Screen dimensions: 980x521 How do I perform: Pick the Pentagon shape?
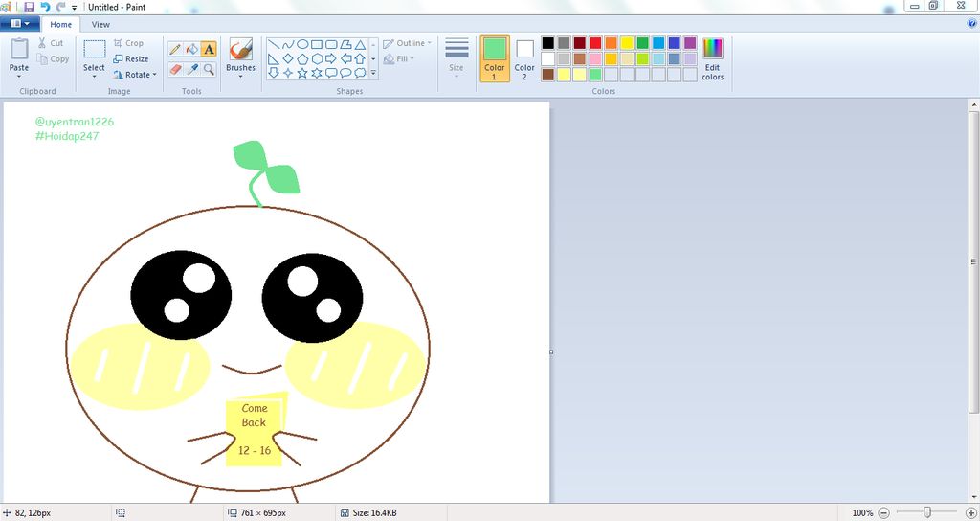pos(302,58)
